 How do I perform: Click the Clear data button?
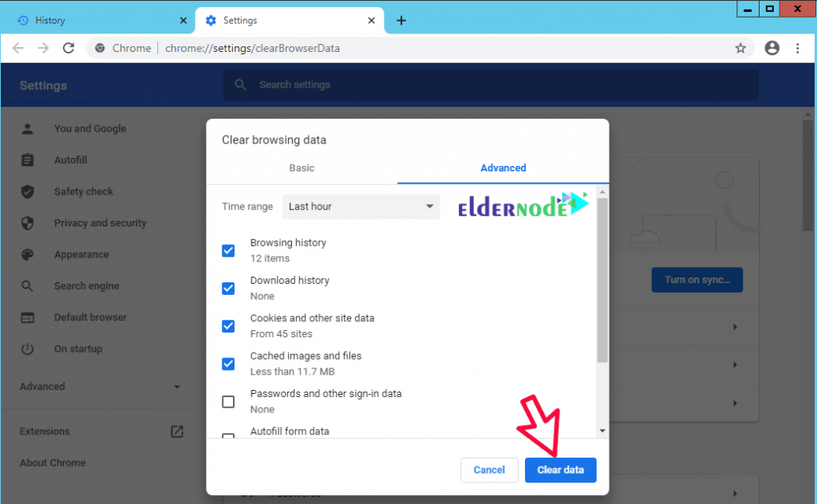560,470
